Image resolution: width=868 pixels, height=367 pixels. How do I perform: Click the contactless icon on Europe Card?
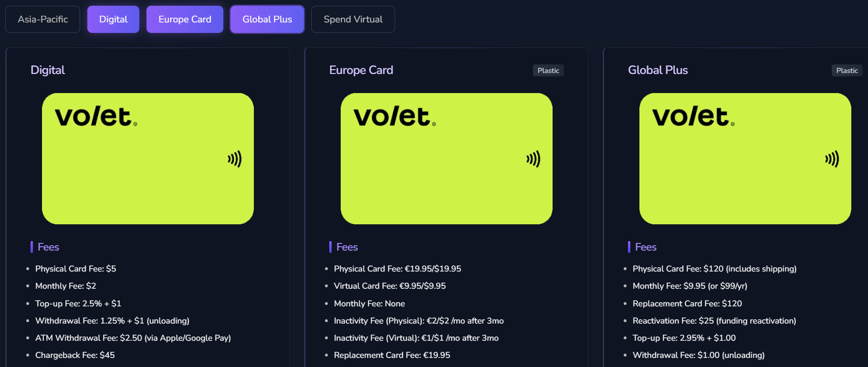(533, 159)
